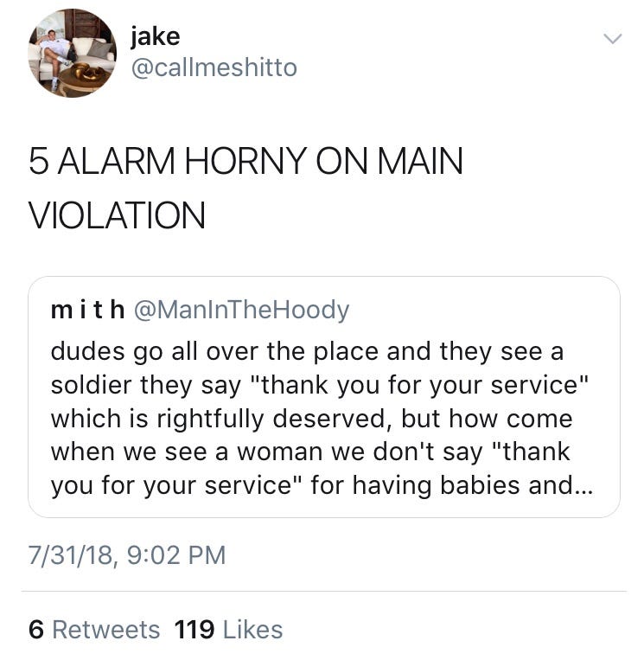This screenshot has height=660, width=644.
Task: Click the retweet count number 6
Action: point(36,630)
